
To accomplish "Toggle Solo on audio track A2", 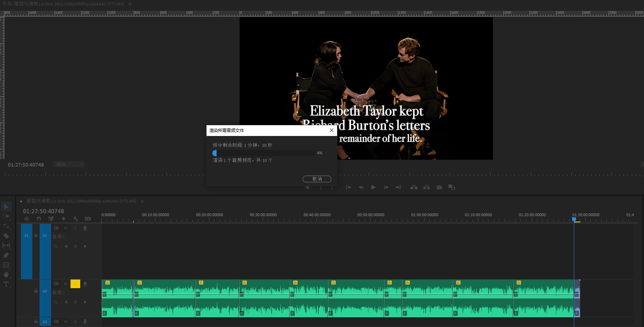I will [x=75, y=284].
